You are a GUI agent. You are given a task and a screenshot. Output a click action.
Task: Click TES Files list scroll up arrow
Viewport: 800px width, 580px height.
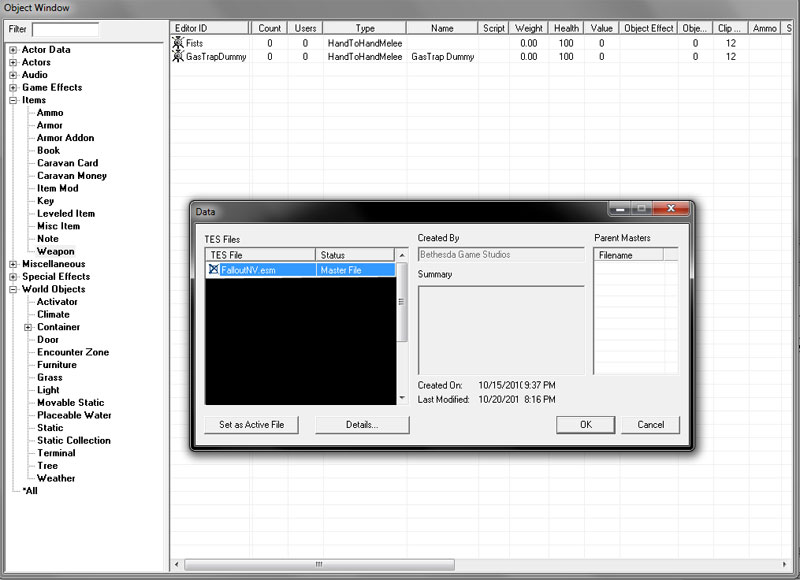[x=402, y=255]
